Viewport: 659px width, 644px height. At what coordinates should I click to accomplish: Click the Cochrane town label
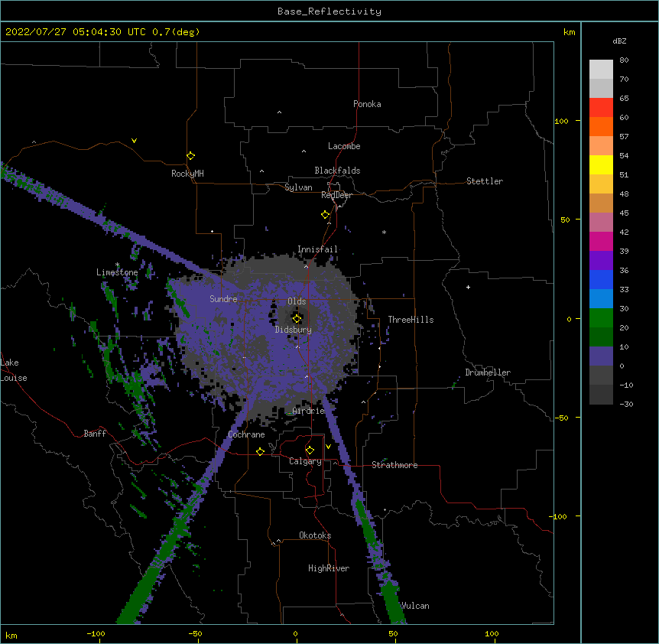pos(246,434)
